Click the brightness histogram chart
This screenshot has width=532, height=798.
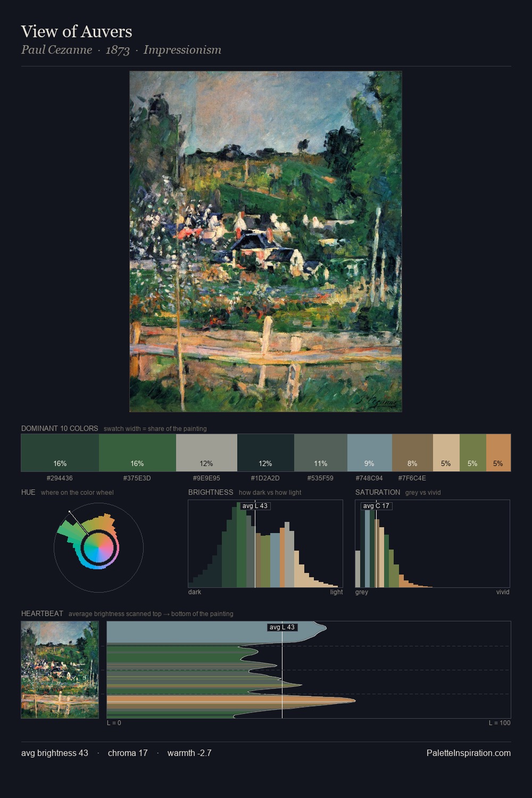coord(265,544)
